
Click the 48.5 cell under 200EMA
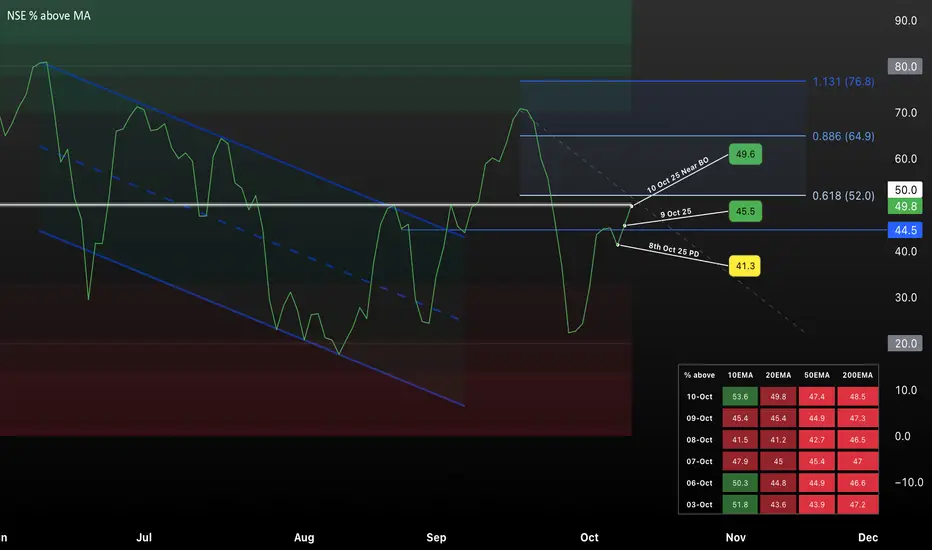tap(857, 397)
